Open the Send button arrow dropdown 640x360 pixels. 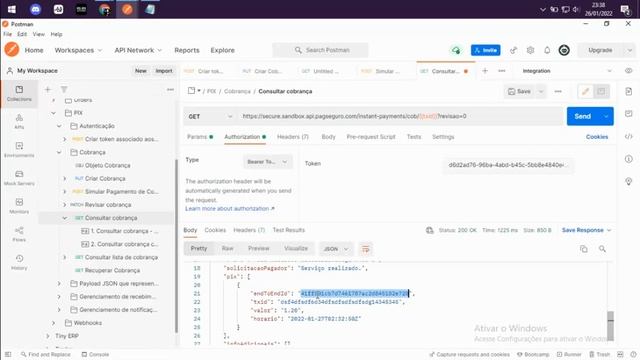606,116
